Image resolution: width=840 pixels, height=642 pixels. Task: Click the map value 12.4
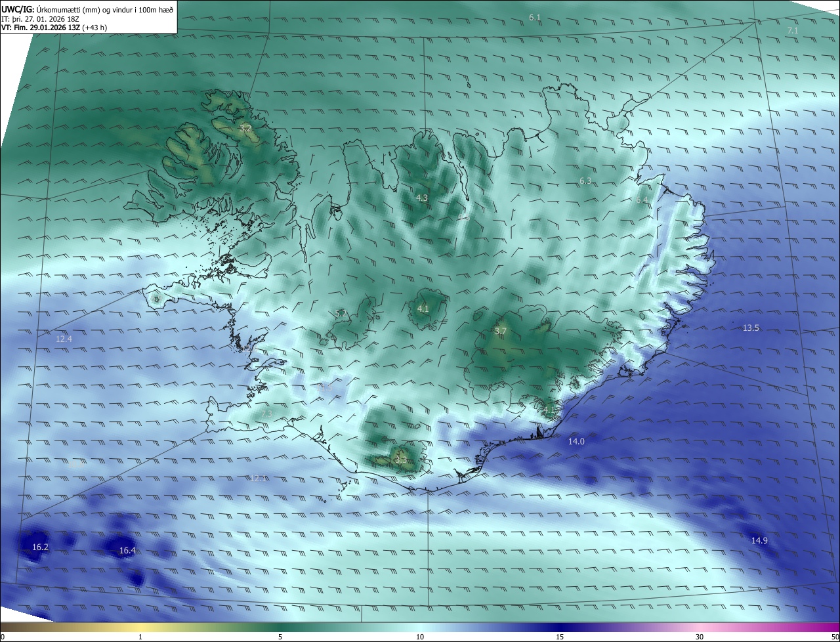(64, 339)
